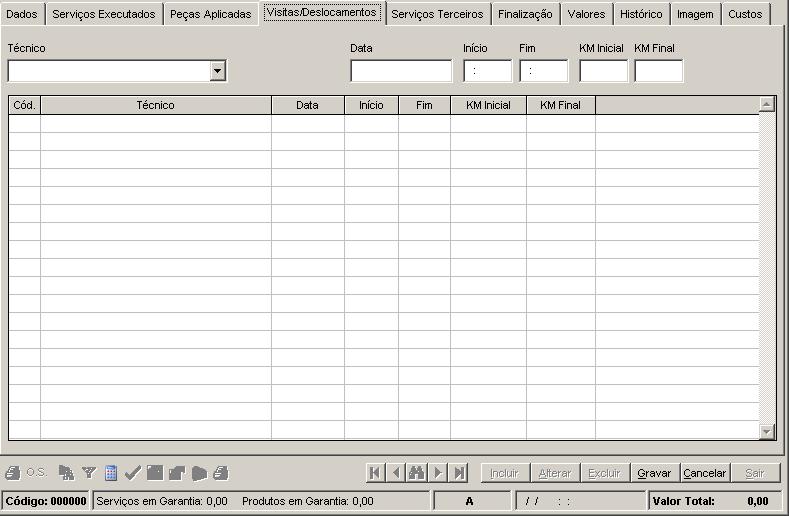Click the Fim time field
Screen dimensions: 789x516
(x=543, y=71)
